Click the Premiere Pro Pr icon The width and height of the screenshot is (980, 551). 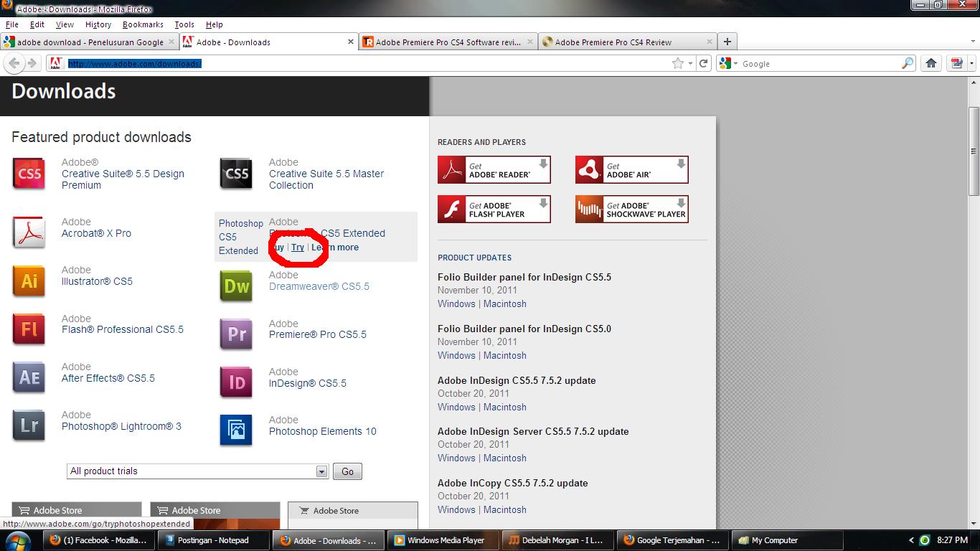237,334
